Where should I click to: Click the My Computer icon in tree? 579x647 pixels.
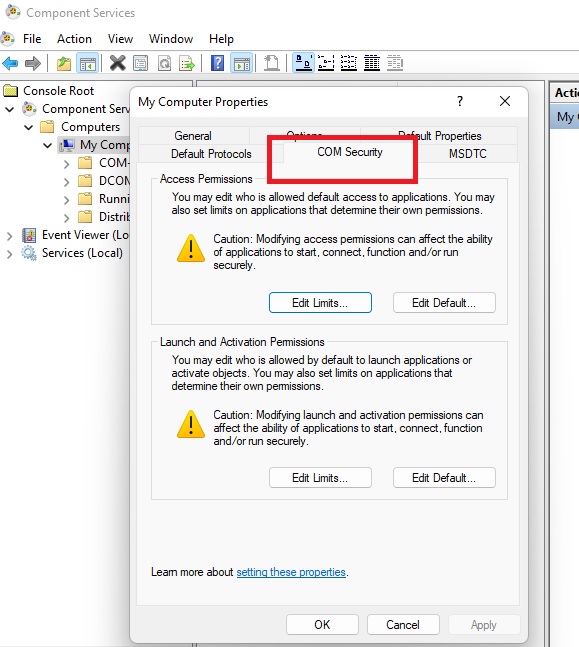click(x=67, y=145)
